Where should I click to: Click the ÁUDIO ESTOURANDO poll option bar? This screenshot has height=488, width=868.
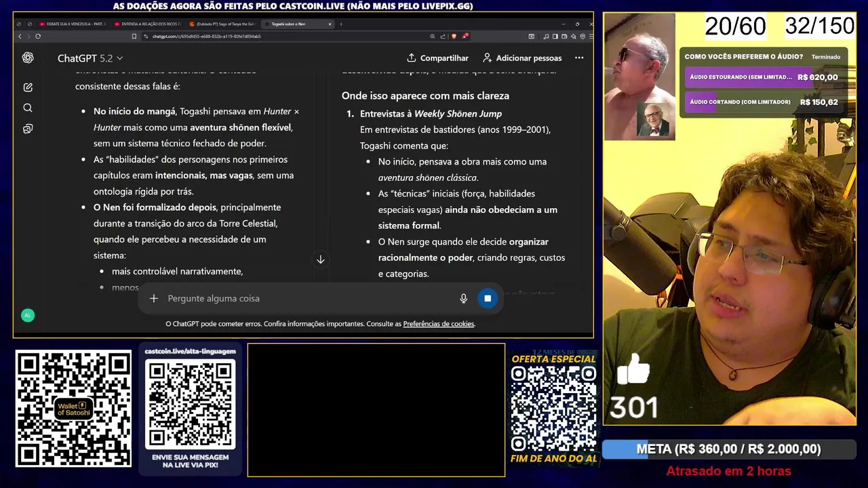[x=764, y=77]
